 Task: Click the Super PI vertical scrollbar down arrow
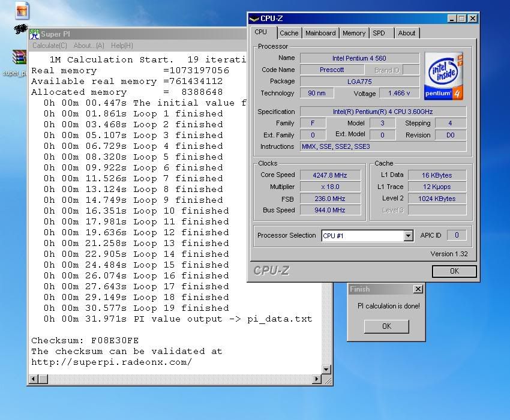[x=326, y=370]
